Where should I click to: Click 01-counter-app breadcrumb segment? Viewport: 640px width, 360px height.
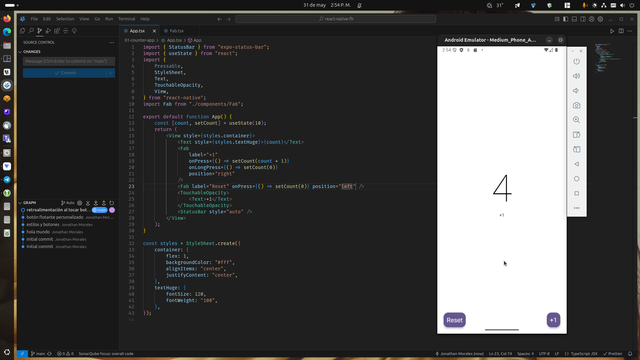[x=139, y=40]
